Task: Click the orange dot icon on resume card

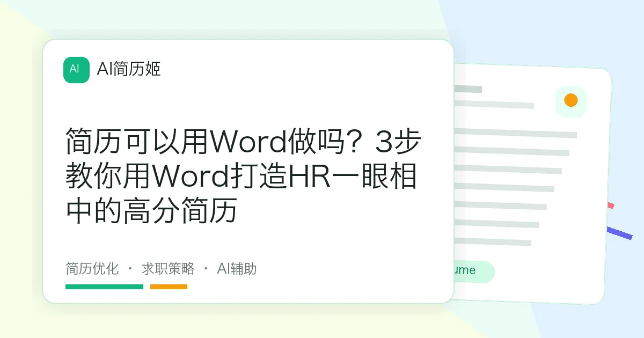Action: (x=571, y=100)
